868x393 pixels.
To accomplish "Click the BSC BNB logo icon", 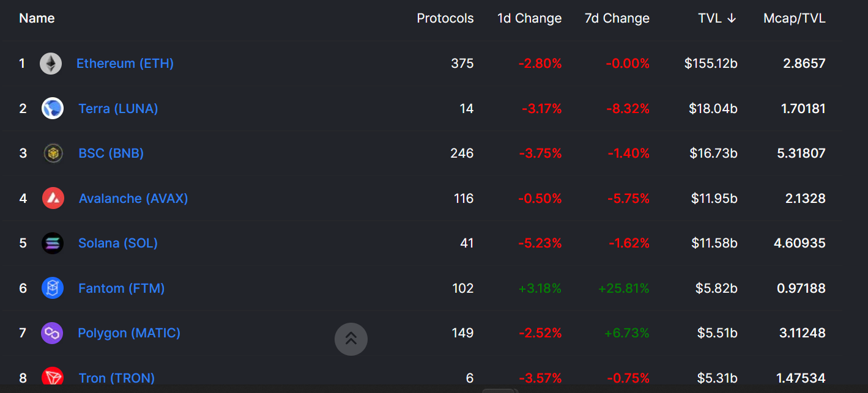I will point(53,153).
